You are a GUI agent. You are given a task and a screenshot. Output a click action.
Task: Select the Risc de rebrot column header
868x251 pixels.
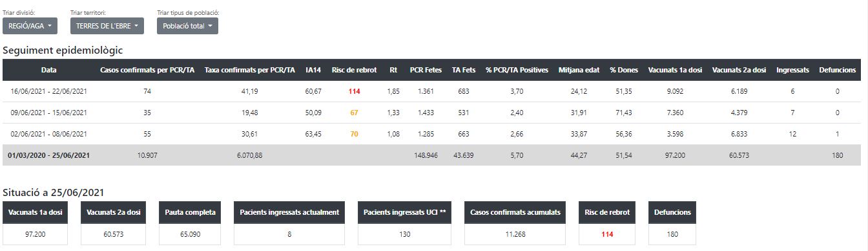354,70
